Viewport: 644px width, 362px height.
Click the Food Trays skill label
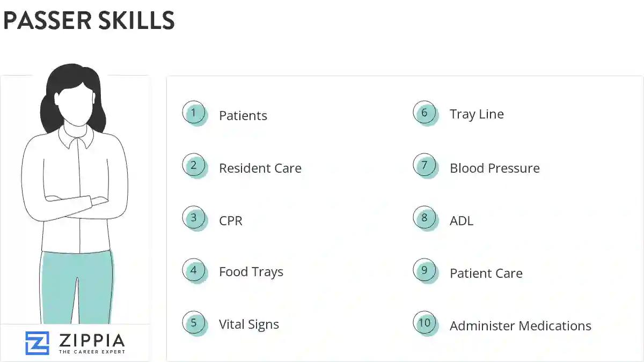[x=251, y=272]
